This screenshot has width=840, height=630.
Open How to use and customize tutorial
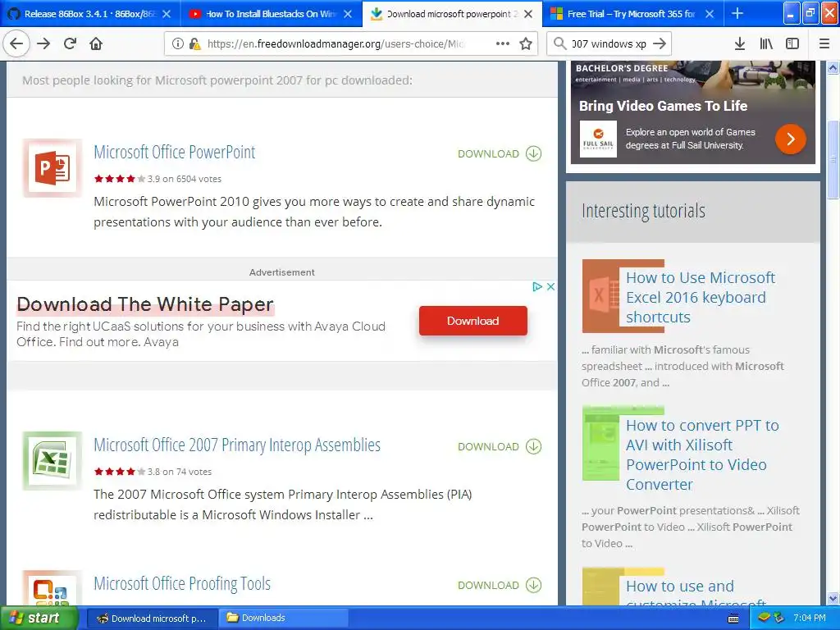pos(696,591)
